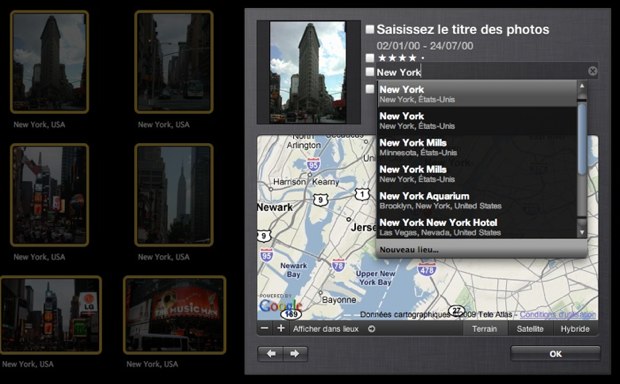The height and width of the screenshot is (384, 620).
Task: Switch map to Hybride view
Action: tap(575, 329)
